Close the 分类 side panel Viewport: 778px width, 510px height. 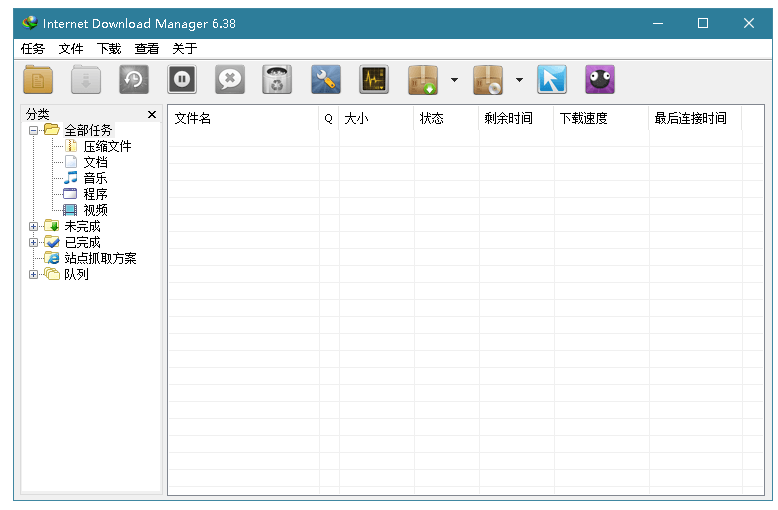tap(152, 115)
